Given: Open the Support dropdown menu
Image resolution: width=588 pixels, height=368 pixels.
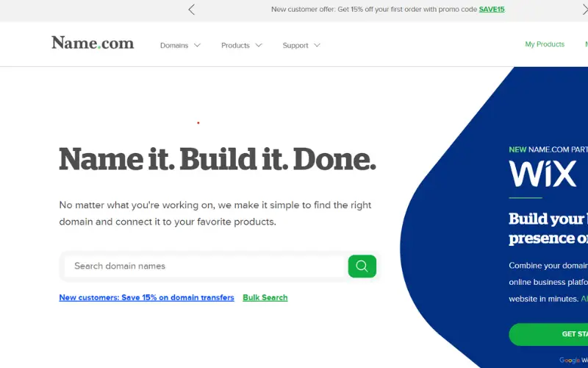Looking at the screenshot, I should click(x=301, y=46).
